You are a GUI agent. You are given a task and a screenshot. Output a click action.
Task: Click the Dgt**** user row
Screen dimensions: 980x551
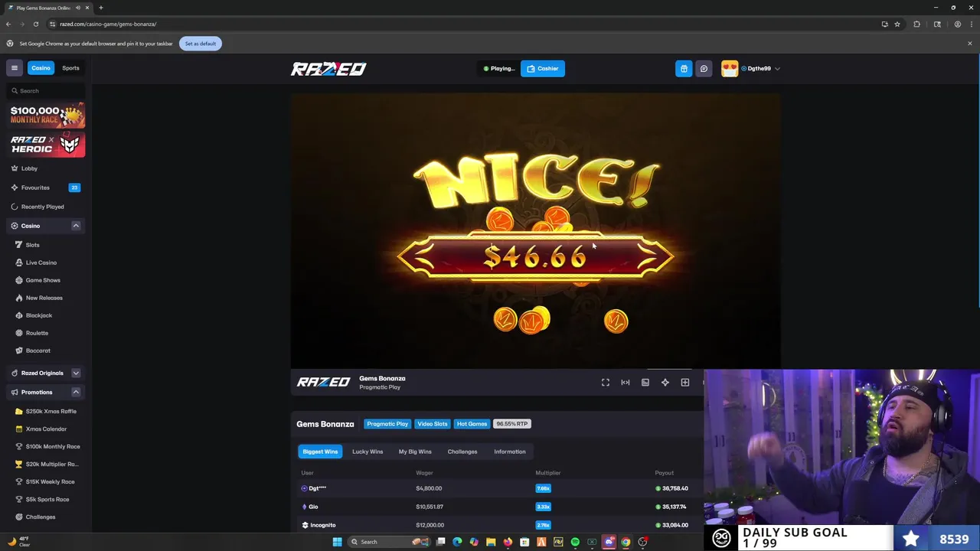click(x=497, y=488)
